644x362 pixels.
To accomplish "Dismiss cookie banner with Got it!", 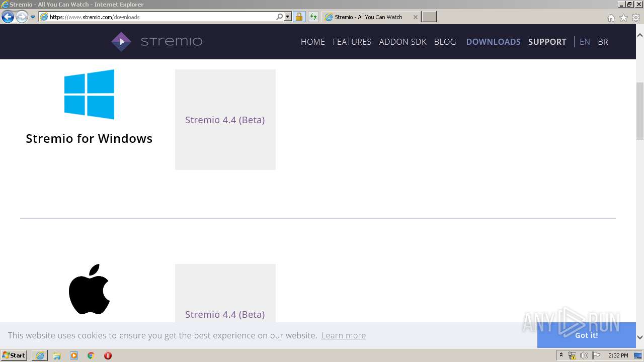I will click(x=587, y=335).
